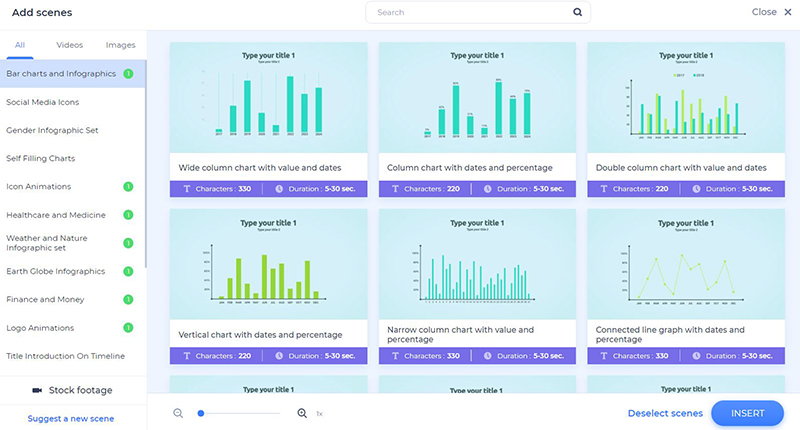Screen dimensions: 800x430
Task: Click the search magnifier icon
Action: (x=577, y=12)
